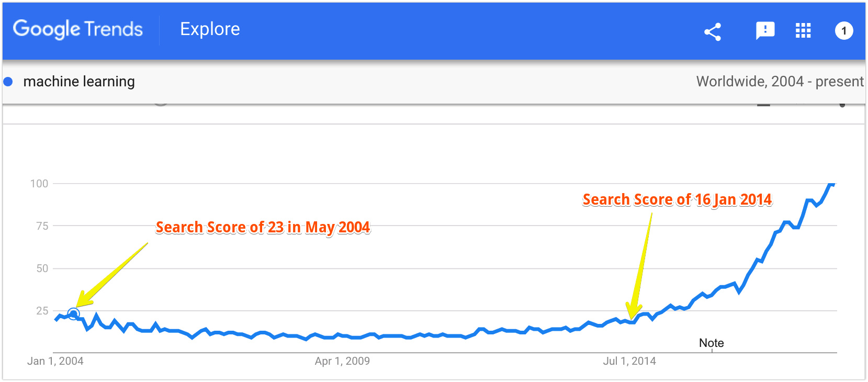Click the May 2004 data point circle
868x382 pixels.
[x=73, y=314]
